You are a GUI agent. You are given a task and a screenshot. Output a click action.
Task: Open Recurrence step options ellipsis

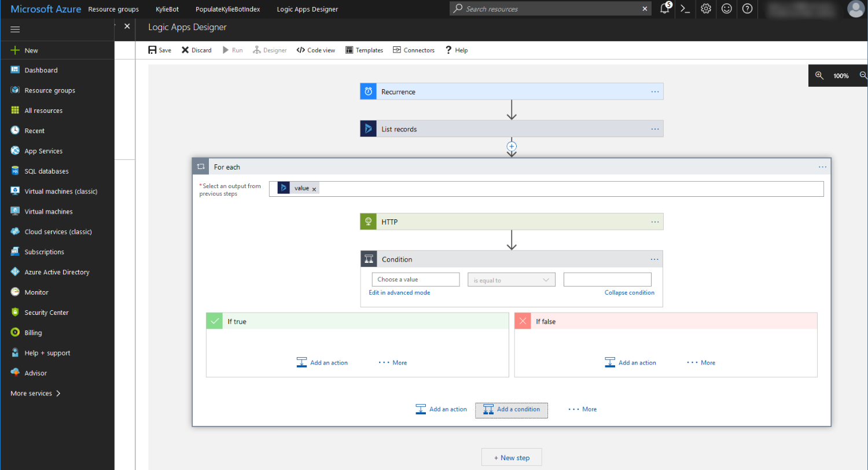coord(655,91)
